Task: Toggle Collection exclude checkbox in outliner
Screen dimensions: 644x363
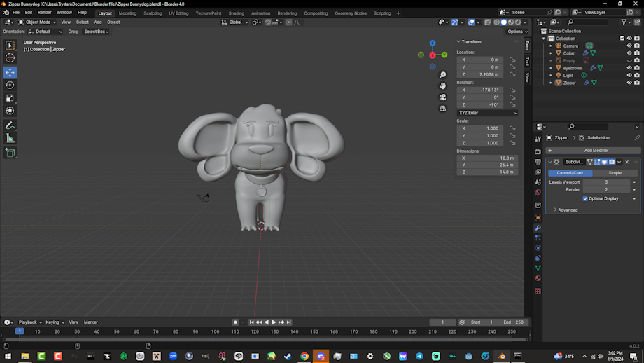Action: click(x=622, y=39)
